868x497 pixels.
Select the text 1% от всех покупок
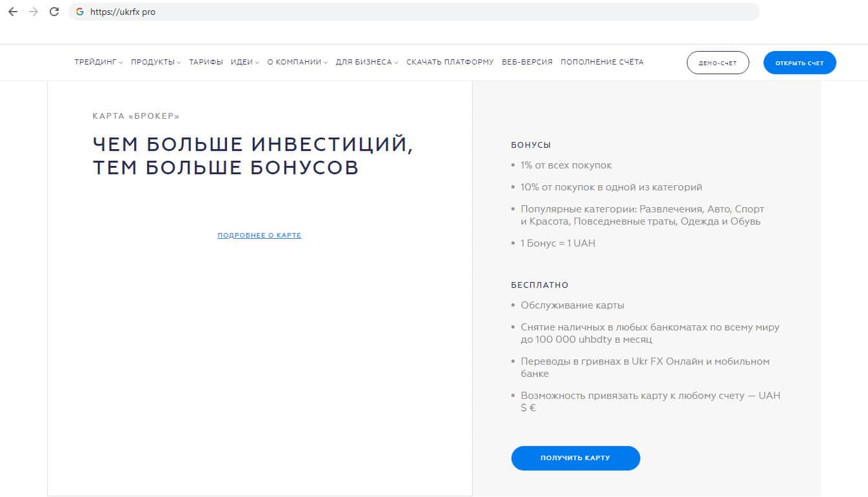click(566, 165)
